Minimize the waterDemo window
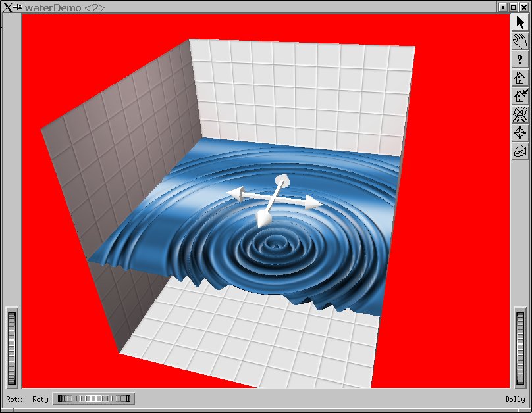 [x=503, y=7]
